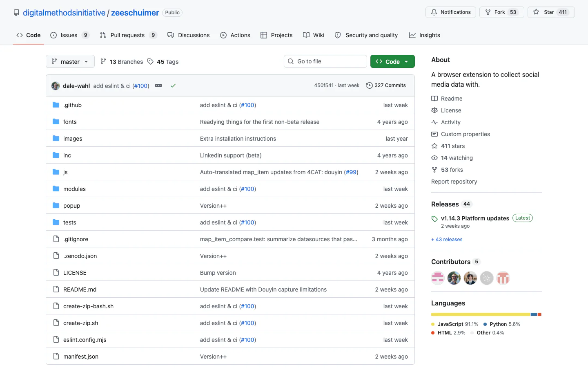This screenshot has height=368, width=588.
Task: Switch to the Code tab
Action: click(29, 35)
